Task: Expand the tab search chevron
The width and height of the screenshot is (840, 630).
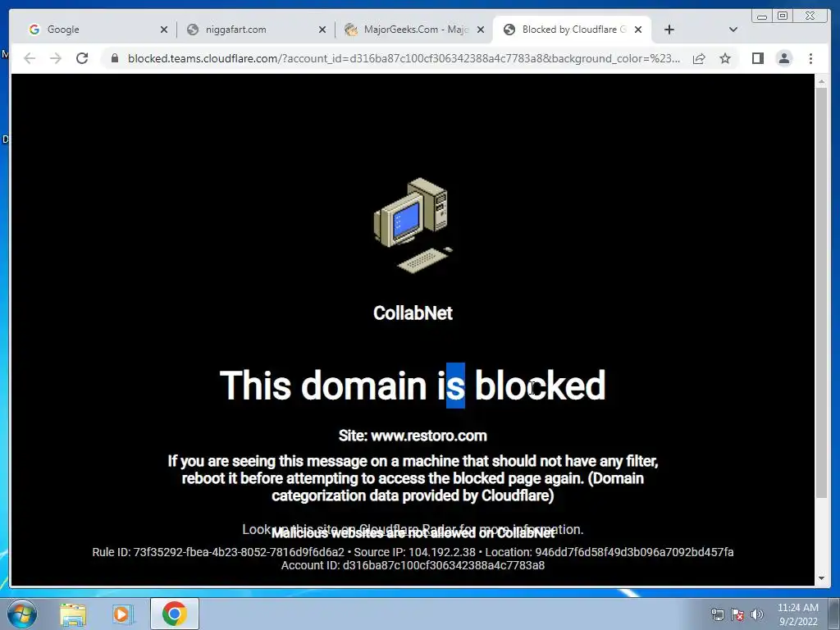Action: coord(733,30)
